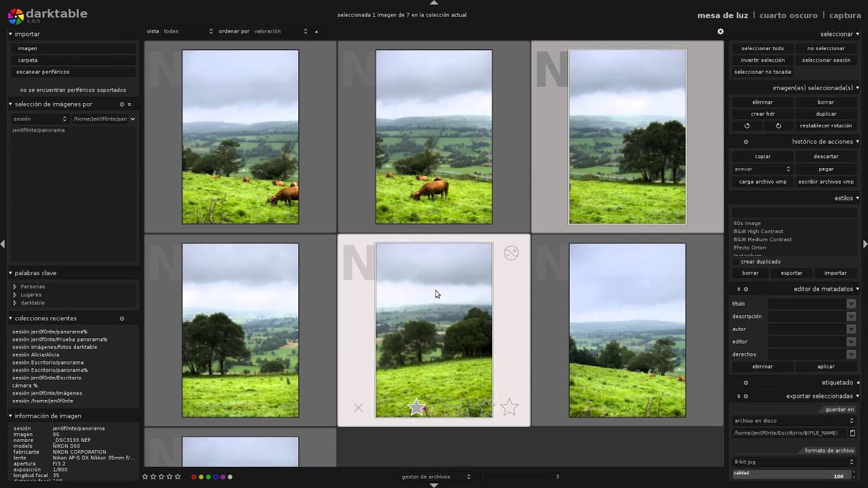The image size is (868, 488).
Task: Open archivo en disco storage dropdown
Action: click(x=794, y=421)
